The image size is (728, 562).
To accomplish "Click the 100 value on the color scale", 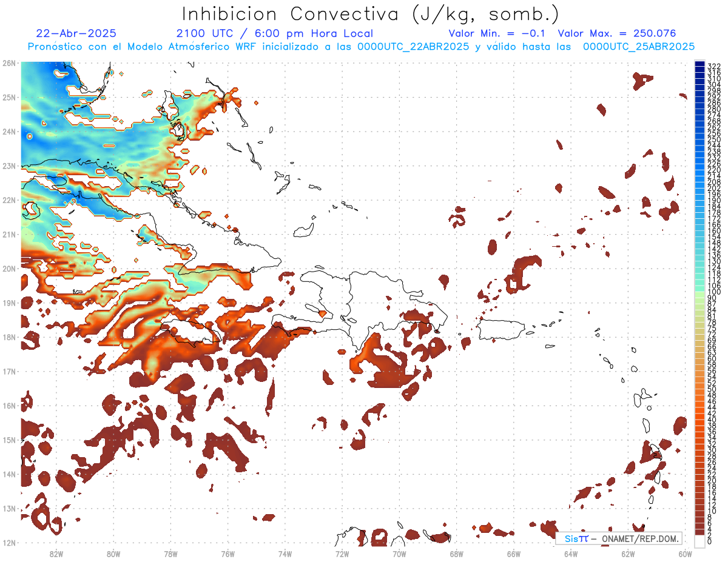I will [x=714, y=292].
